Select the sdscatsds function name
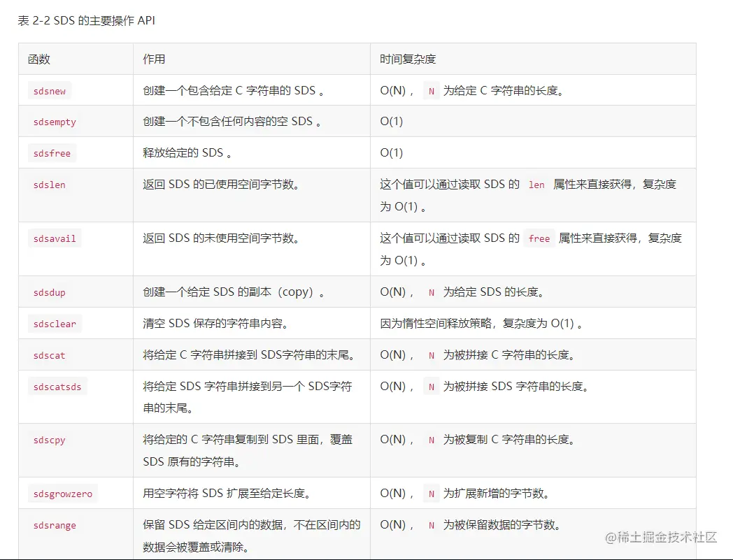The image size is (733, 560). [x=57, y=387]
